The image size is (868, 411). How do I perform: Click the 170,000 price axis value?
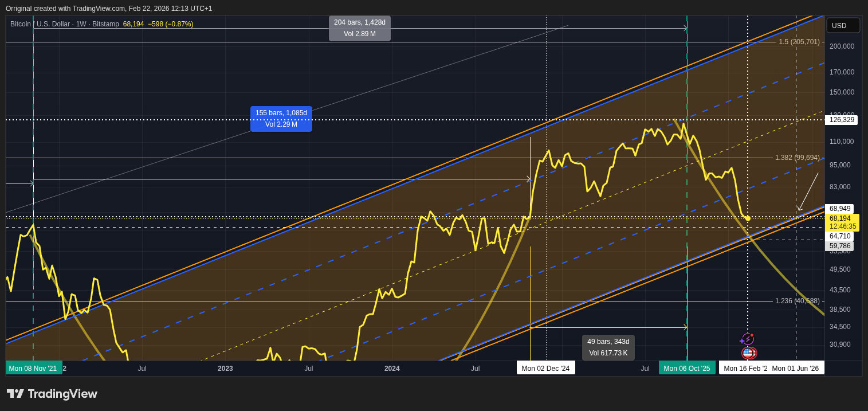click(842, 72)
